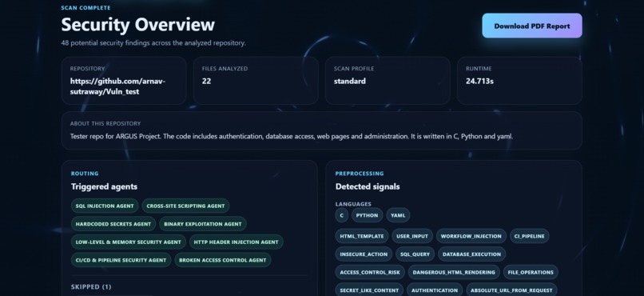Open the GitHub repository URL
This screenshot has height=296, width=644.
click(117, 86)
